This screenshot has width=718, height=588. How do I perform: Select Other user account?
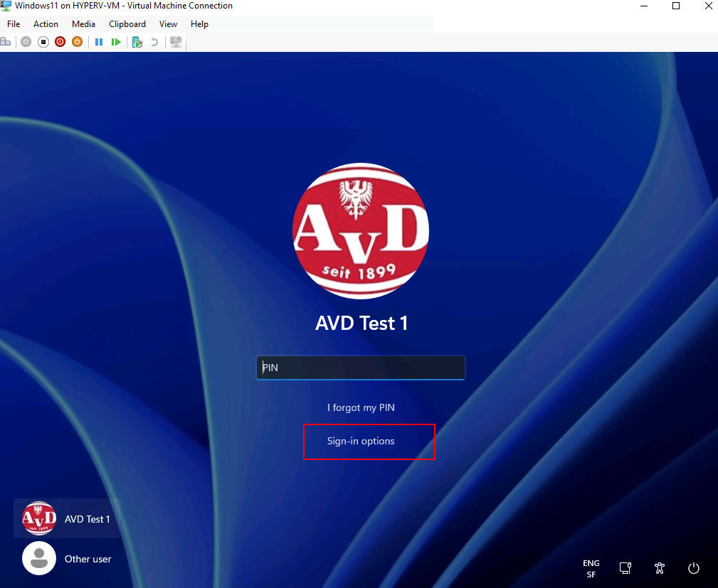point(67,558)
